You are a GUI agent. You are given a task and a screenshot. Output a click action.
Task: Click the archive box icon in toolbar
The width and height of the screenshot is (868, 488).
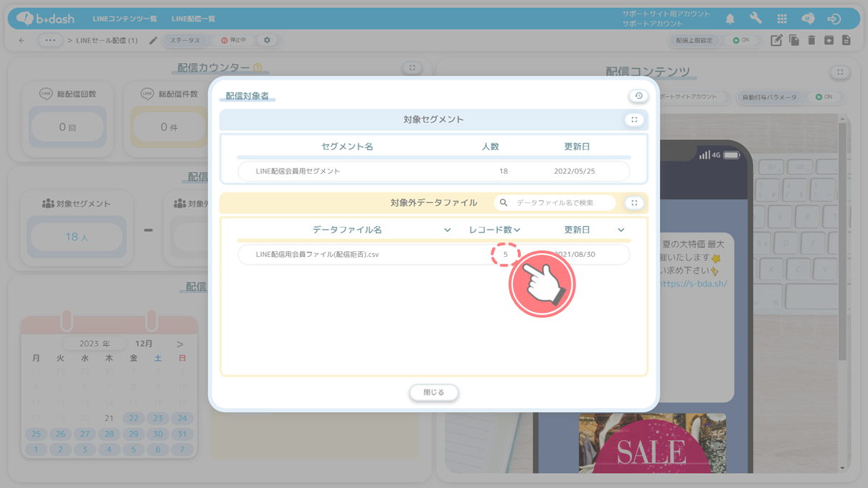coord(829,40)
